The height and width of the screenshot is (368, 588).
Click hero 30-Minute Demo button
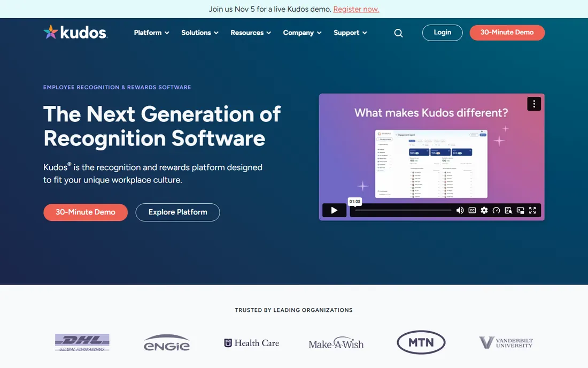point(86,212)
